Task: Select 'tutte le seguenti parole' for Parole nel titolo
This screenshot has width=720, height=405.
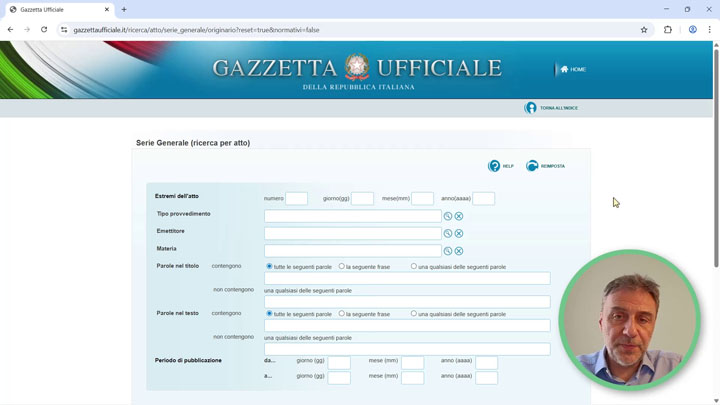Action: click(270, 266)
